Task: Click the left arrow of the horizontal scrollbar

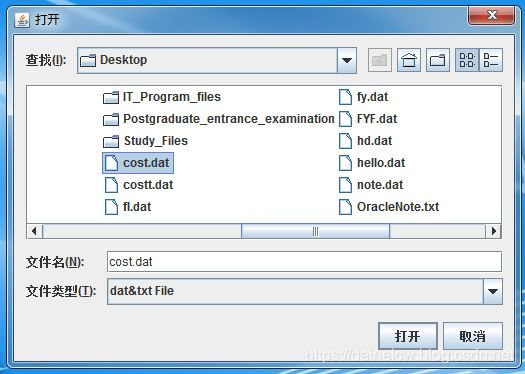Action: 34,231
